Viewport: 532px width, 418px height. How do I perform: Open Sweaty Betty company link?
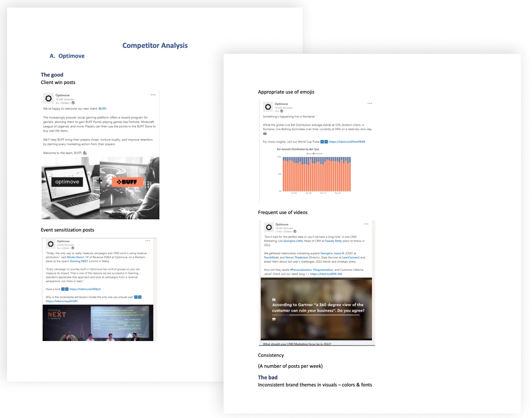tap(334, 241)
